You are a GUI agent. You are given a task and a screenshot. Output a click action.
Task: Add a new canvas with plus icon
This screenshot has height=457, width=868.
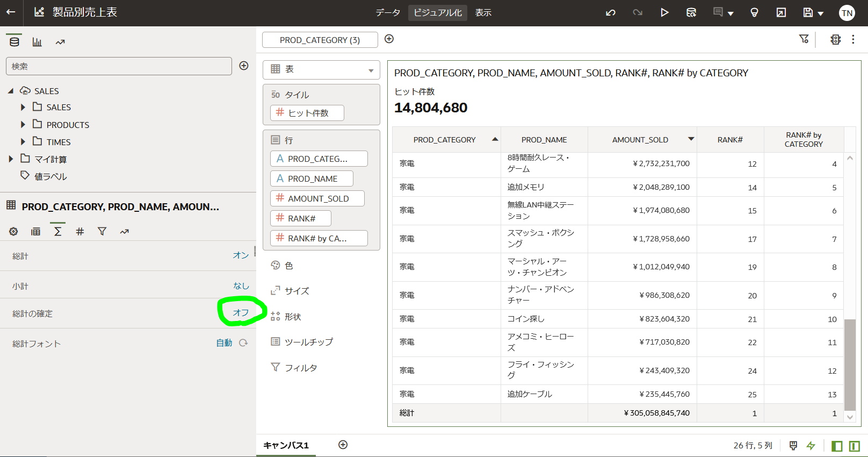[343, 445]
